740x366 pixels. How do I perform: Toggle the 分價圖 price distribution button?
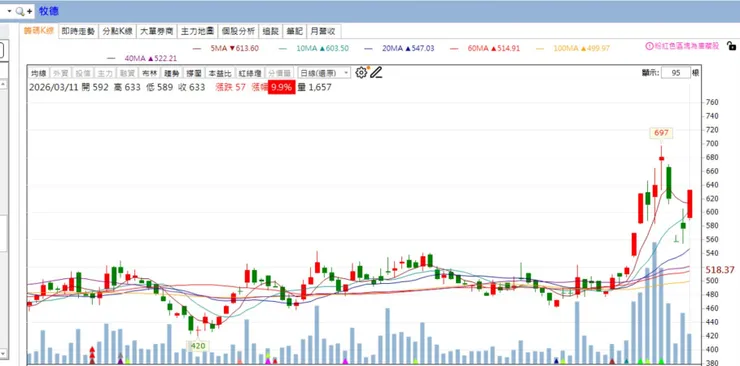[x=279, y=73]
